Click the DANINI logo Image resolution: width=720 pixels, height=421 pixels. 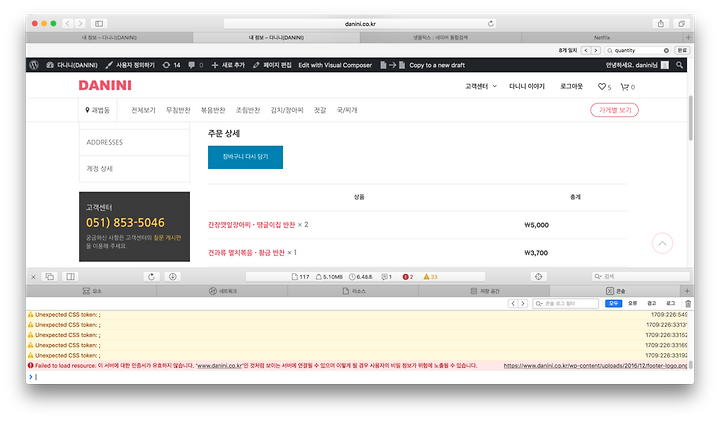[105, 85]
